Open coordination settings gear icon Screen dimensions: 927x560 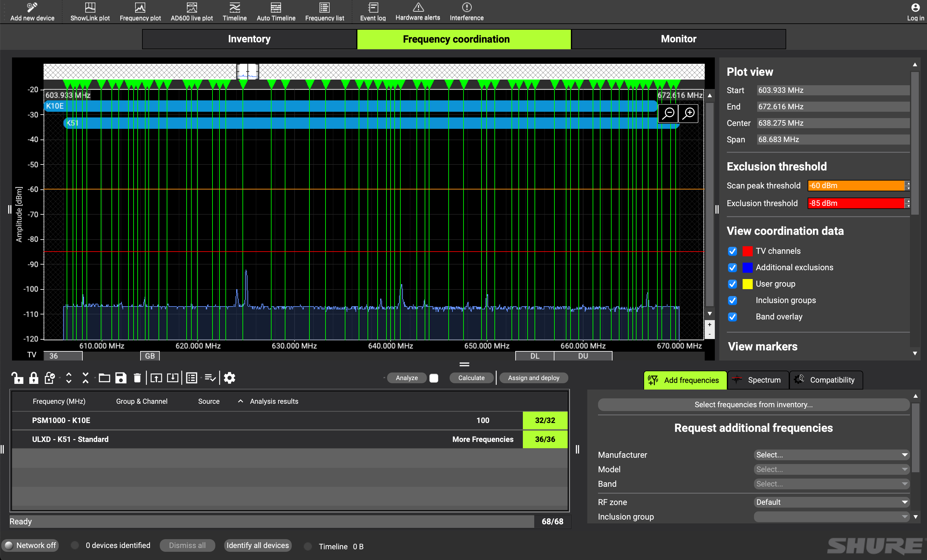click(x=230, y=378)
